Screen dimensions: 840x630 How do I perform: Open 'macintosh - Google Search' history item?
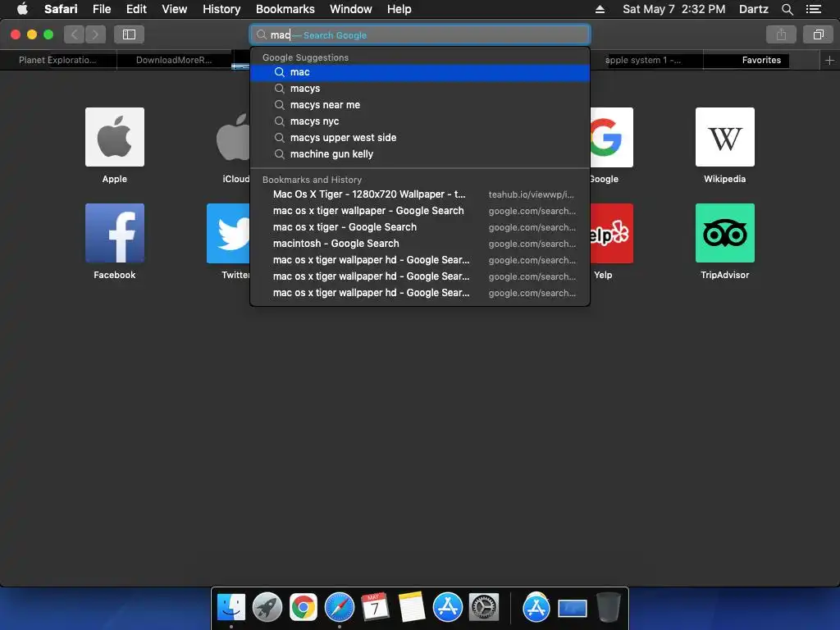[420, 244]
